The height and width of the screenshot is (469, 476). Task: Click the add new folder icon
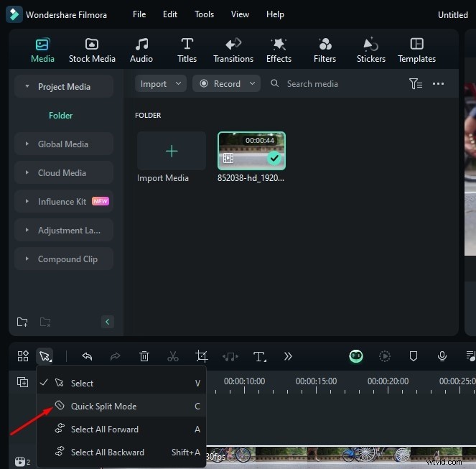point(22,322)
